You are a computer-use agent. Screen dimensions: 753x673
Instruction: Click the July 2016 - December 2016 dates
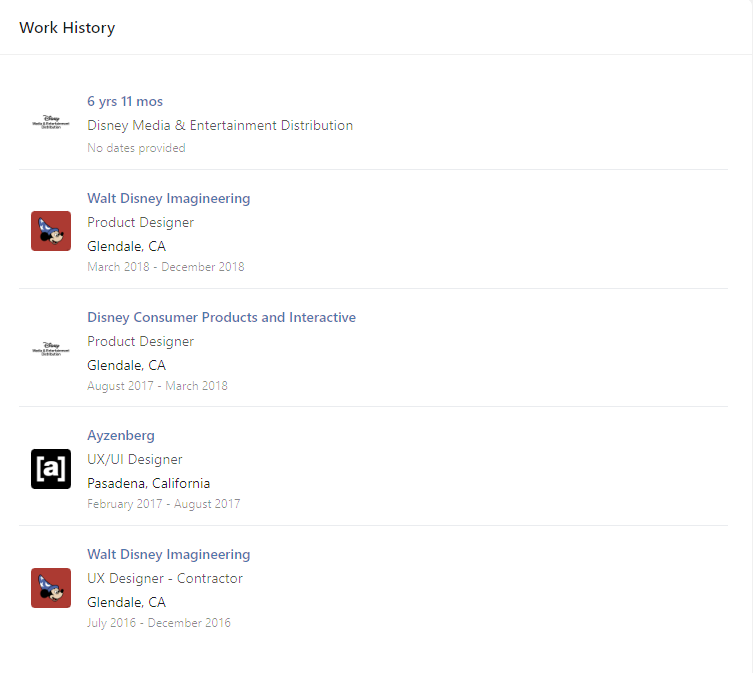[159, 623]
